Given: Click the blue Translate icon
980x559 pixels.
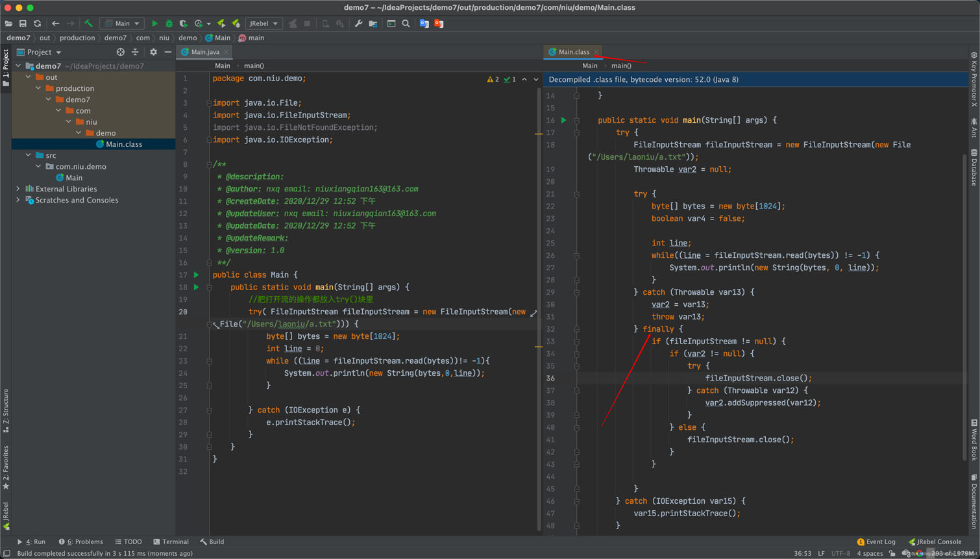Looking at the screenshot, I should (424, 23).
